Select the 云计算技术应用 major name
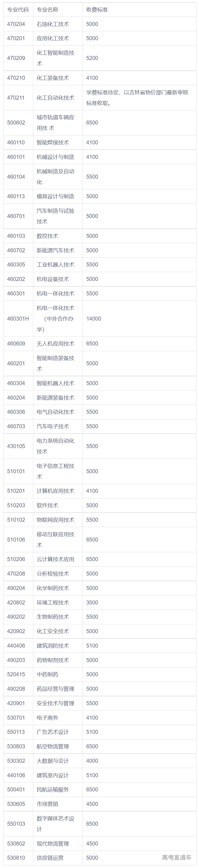The height and width of the screenshot is (868, 199). (x=55, y=559)
